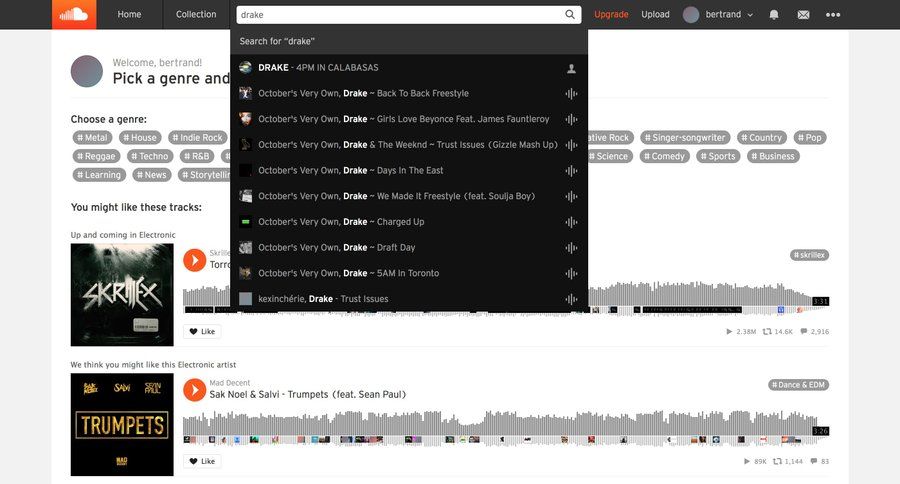Choose the House genre tag
The width and height of the screenshot is (900, 484).
pyautogui.click(x=140, y=138)
